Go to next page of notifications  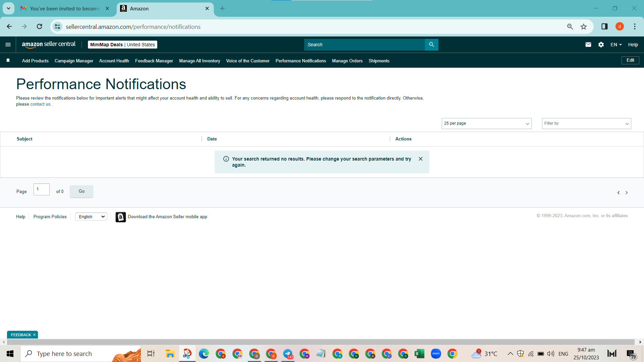[x=627, y=193]
